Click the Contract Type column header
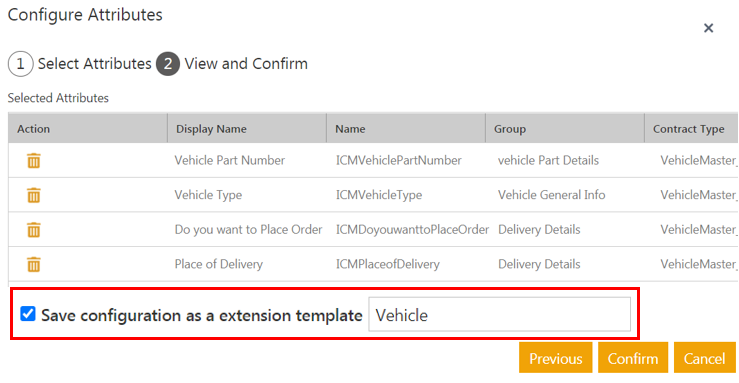This screenshot has width=739, height=383. click(691, 129)
